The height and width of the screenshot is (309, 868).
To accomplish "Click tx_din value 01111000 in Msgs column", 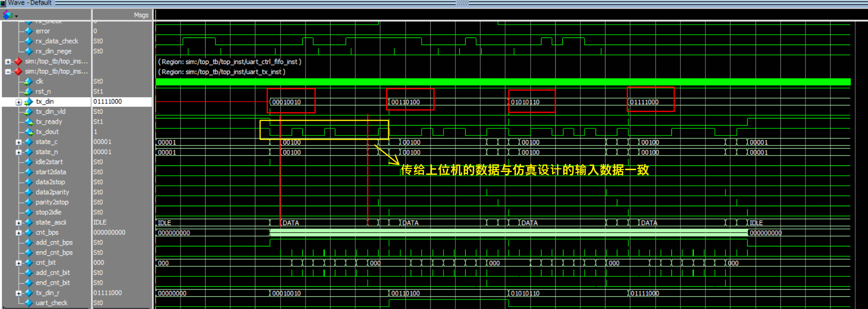I will [x=108, y=102].
